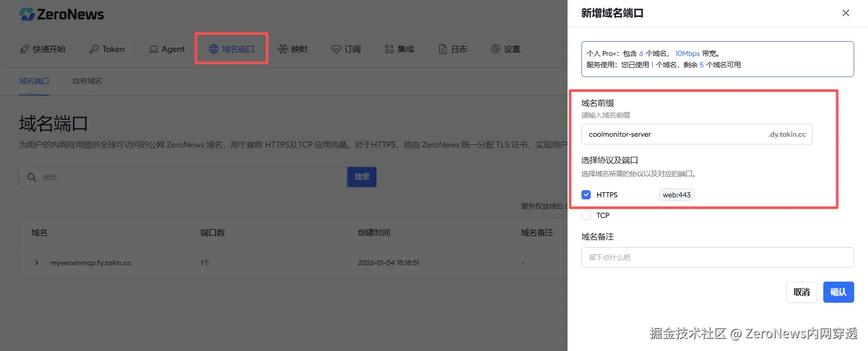Image resolution: width=868 pixels, height=351 pixels.
Task: Click the 域名端口 globe icon
Action: pos(214,49)
